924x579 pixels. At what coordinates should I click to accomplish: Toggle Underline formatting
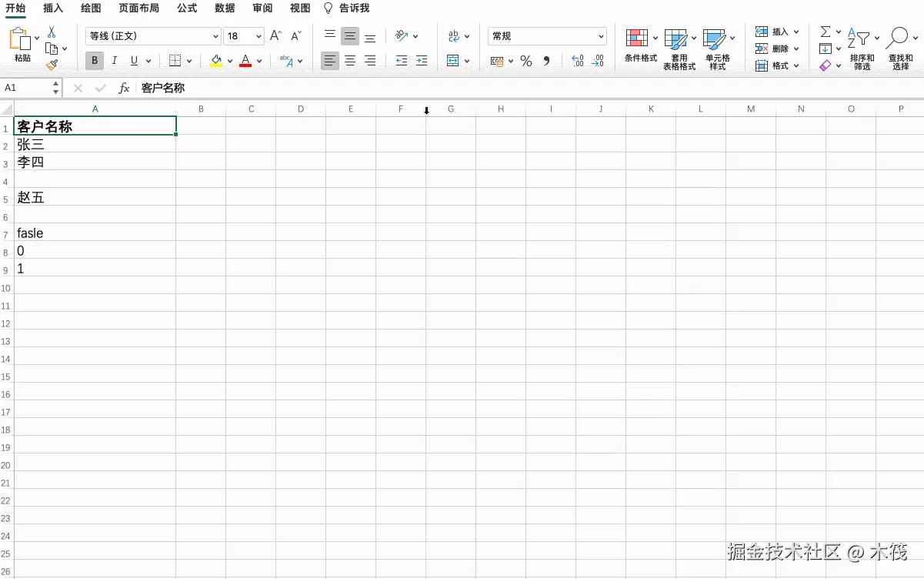[x=135, y=61]
